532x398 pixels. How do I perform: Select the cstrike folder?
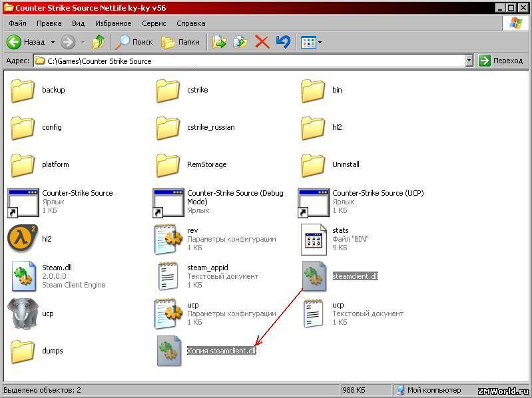(x=182, y=90)
